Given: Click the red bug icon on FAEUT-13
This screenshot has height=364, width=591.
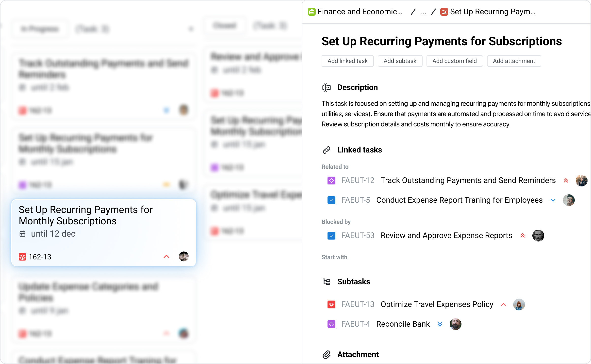Looking at the screenshot, I should [331, 304].
